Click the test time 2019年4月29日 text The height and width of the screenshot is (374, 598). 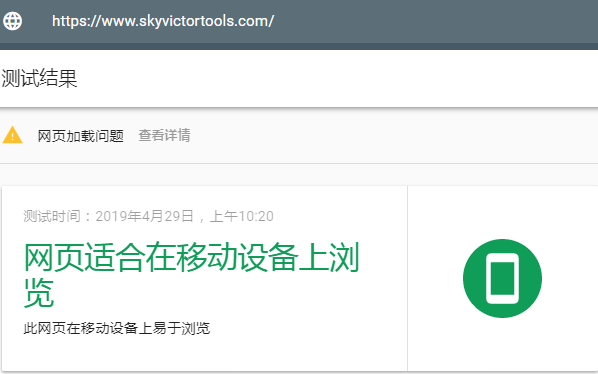tap(148, 216)
